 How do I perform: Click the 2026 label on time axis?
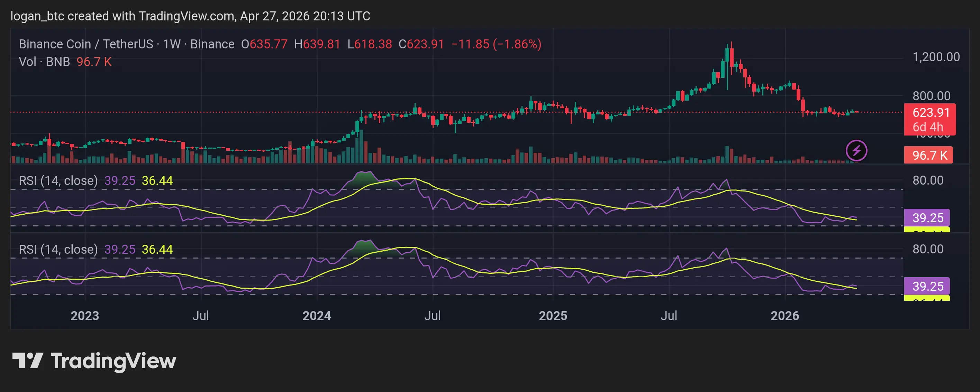[784, 316]
